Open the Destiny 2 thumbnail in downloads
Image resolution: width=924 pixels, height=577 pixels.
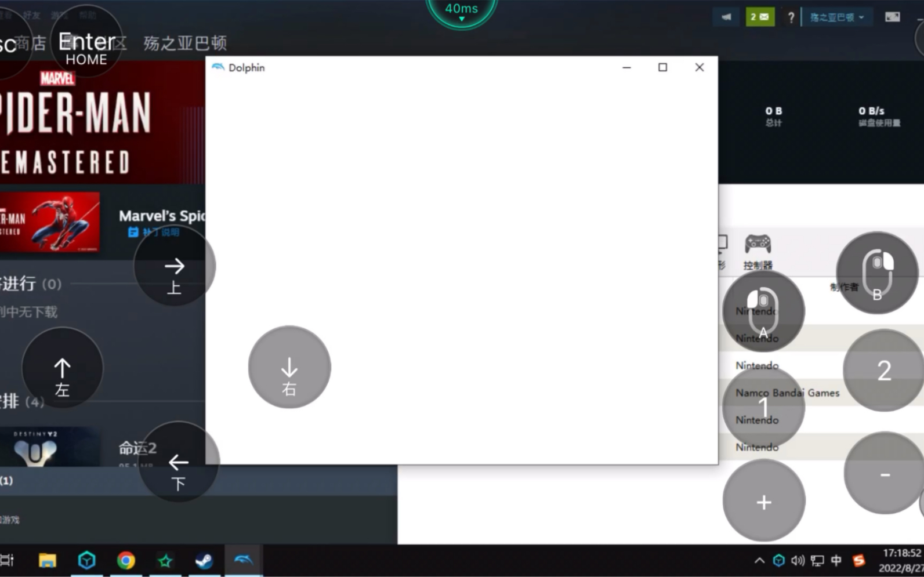point(50,447)
